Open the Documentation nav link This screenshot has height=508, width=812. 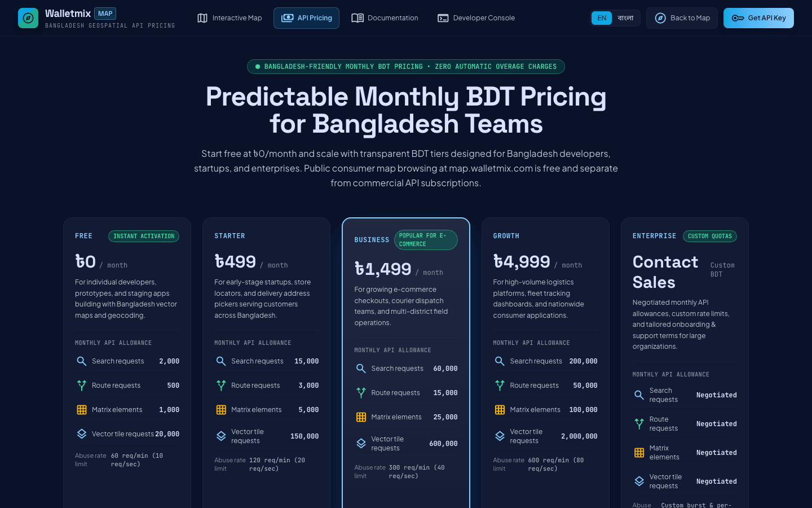point(385,18)
